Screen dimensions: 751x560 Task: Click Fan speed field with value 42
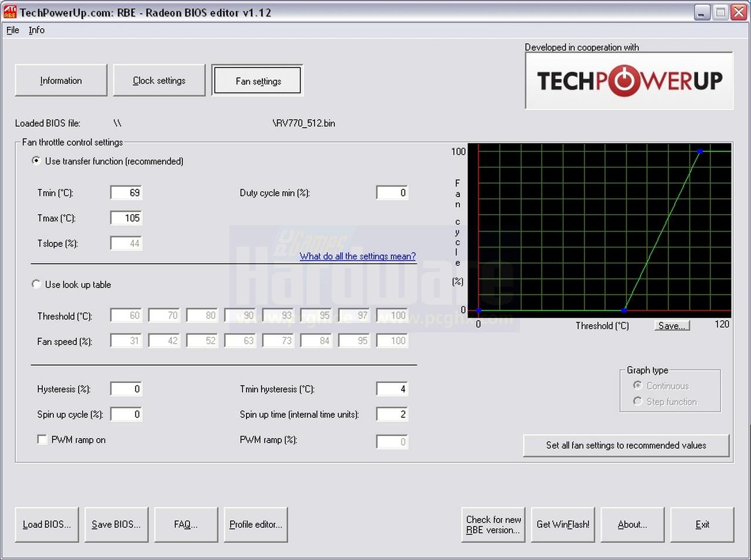click(x=164, y=341)
